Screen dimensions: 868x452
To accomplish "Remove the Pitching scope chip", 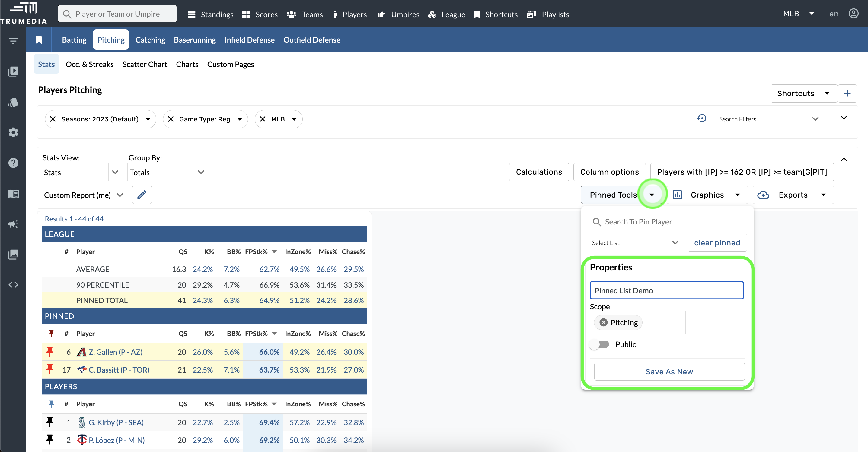I will [x=604, y=322].
